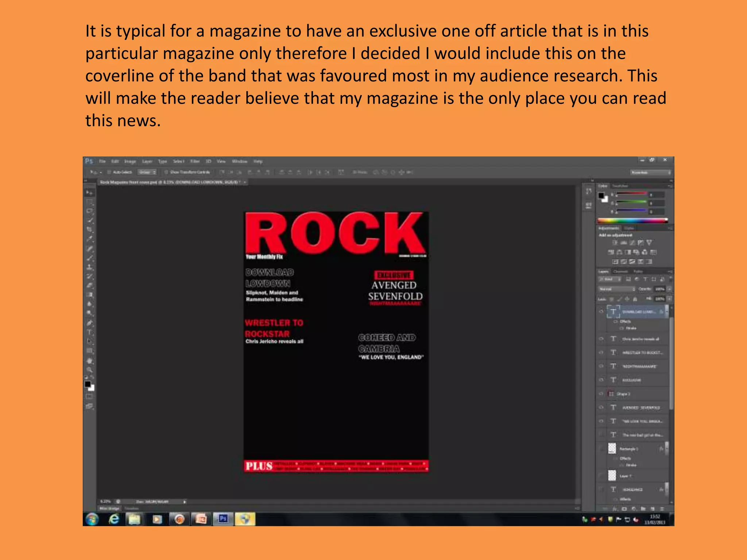The width and height of the screenshot is (747, 560).
Task: Select the Horizontal Type tool
Action: pyautogui.click(x=89, y=332)
